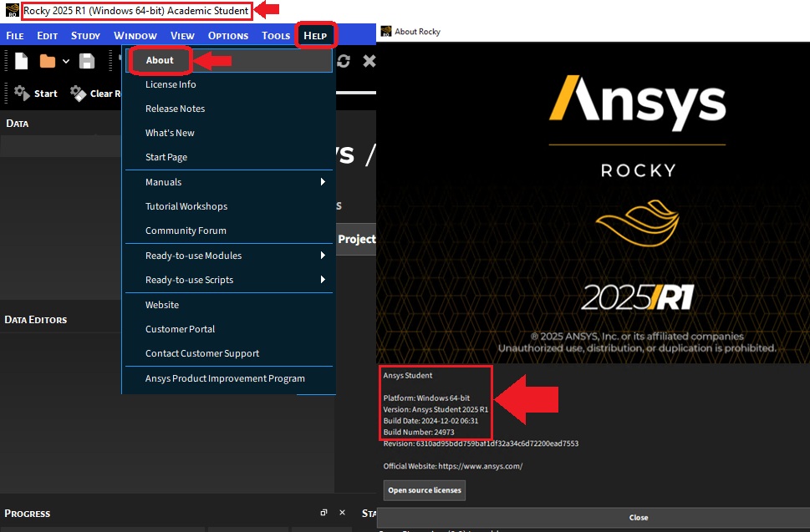Click the Data Editors panel header

[36, 319]
